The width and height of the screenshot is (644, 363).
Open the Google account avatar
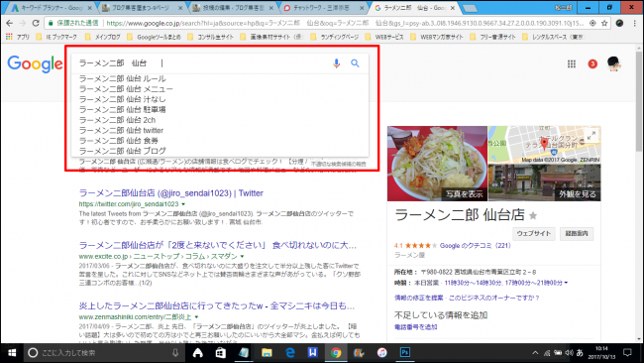coord(614,63)
